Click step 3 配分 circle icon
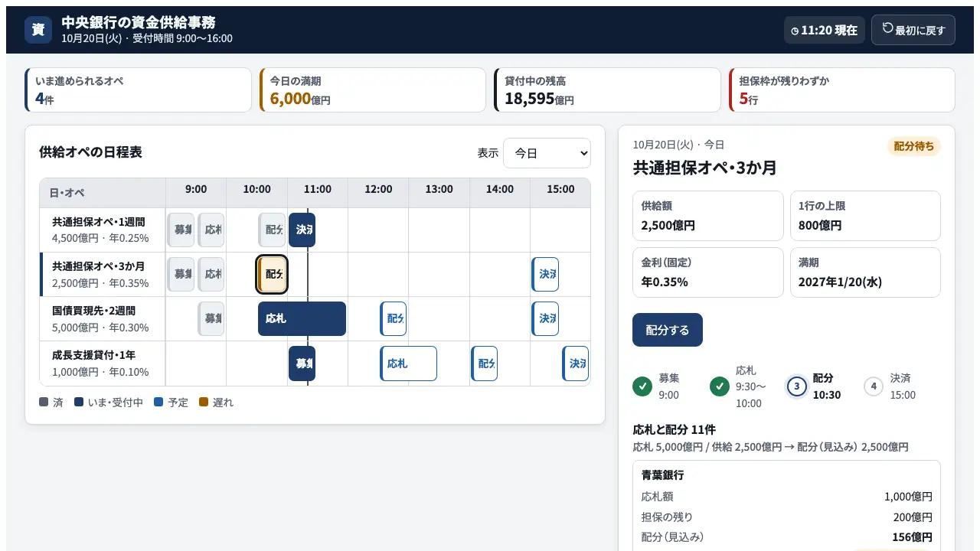The image size is (980, 551). click(x=797, y=386)
